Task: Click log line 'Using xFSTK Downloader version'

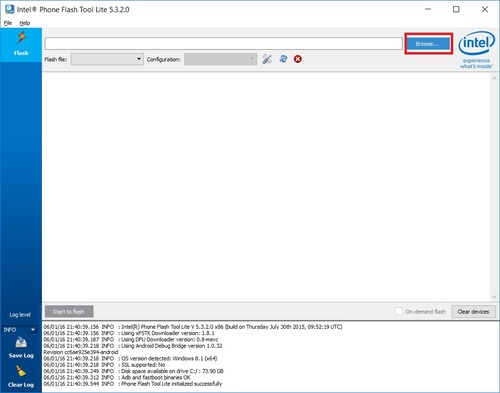Action: coord(129,333)
